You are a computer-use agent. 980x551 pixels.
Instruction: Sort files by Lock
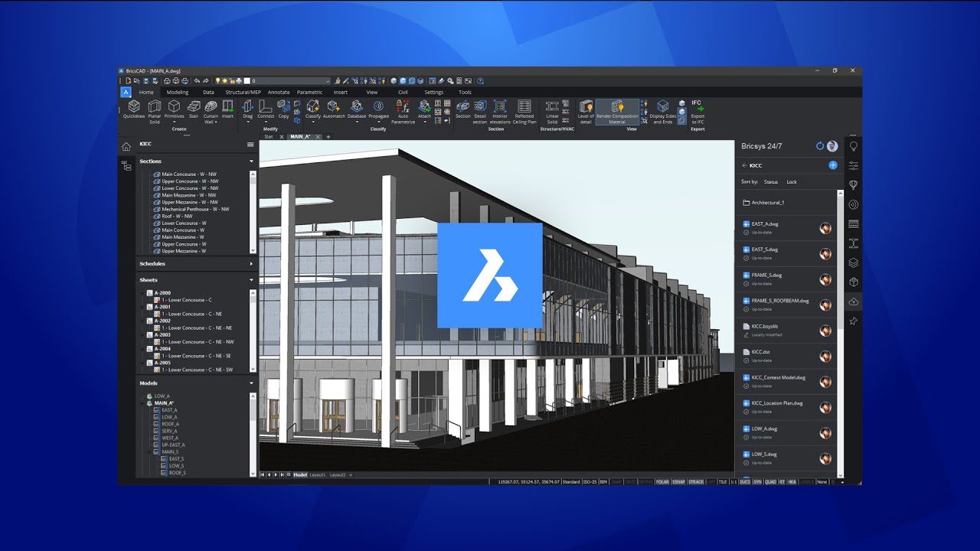point(792,182)
